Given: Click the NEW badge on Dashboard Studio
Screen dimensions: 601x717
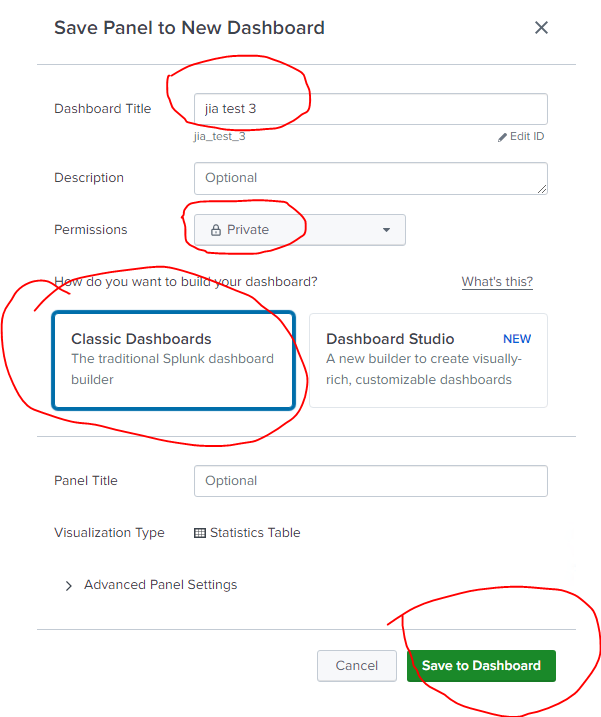Looking at the screenshot, I should tap(517, 339).
